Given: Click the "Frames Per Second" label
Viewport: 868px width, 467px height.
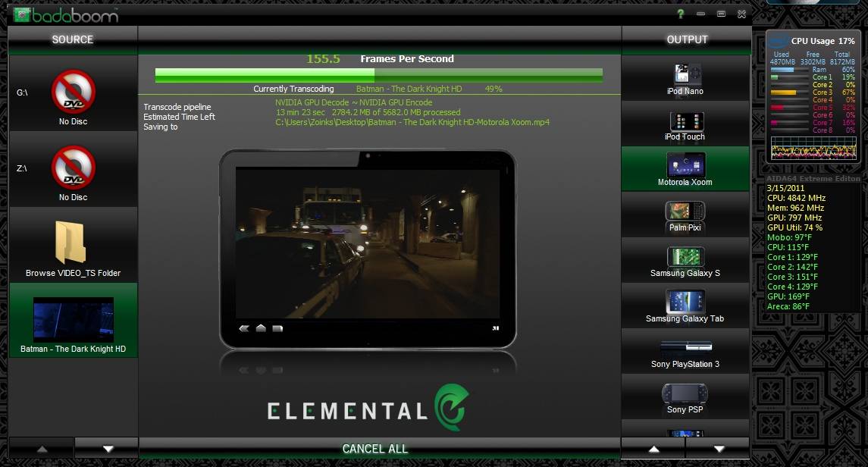Looking at the screenshot, I should (x=407, y=58).
